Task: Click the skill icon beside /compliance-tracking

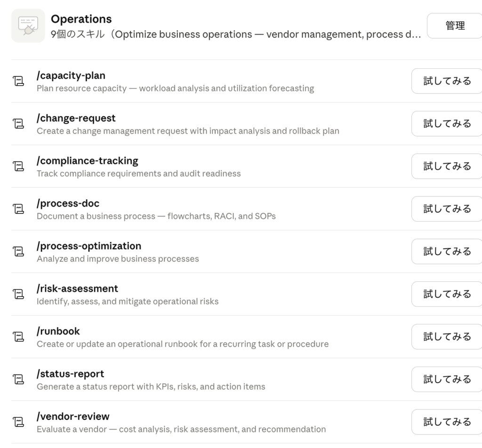Action: (18, 167)
